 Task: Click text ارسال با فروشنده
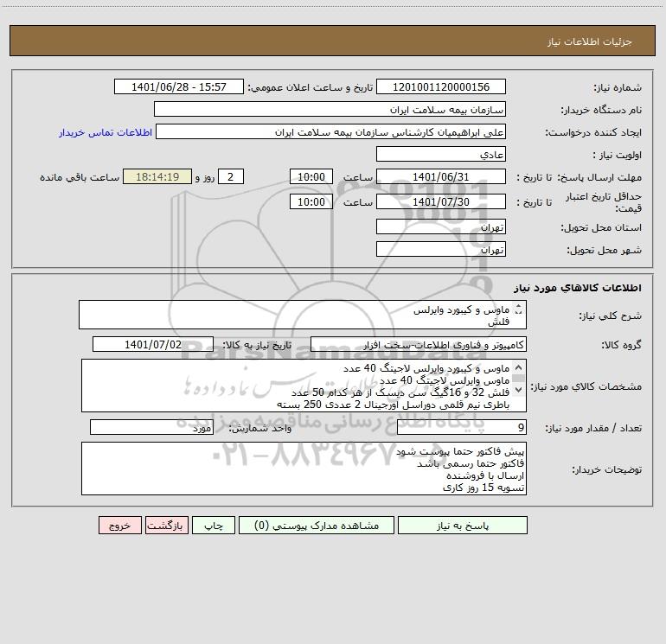(x=485, y=475)
